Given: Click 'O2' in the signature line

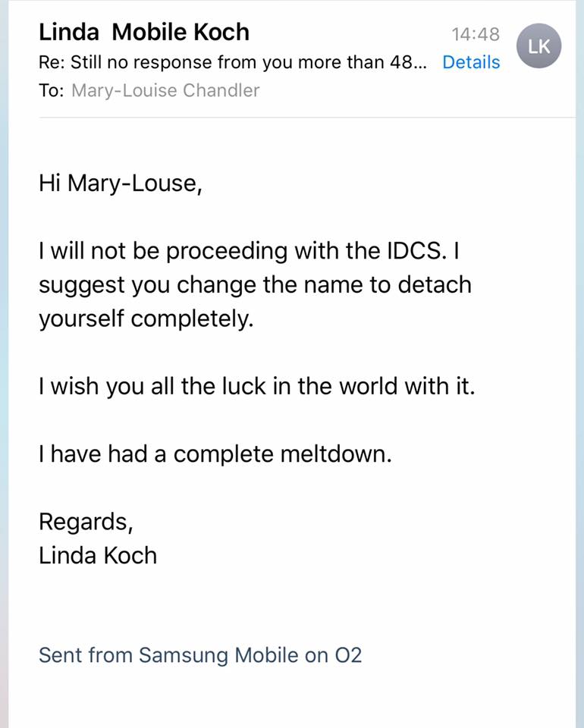Looking at the screenshot, I should point(348,655).
